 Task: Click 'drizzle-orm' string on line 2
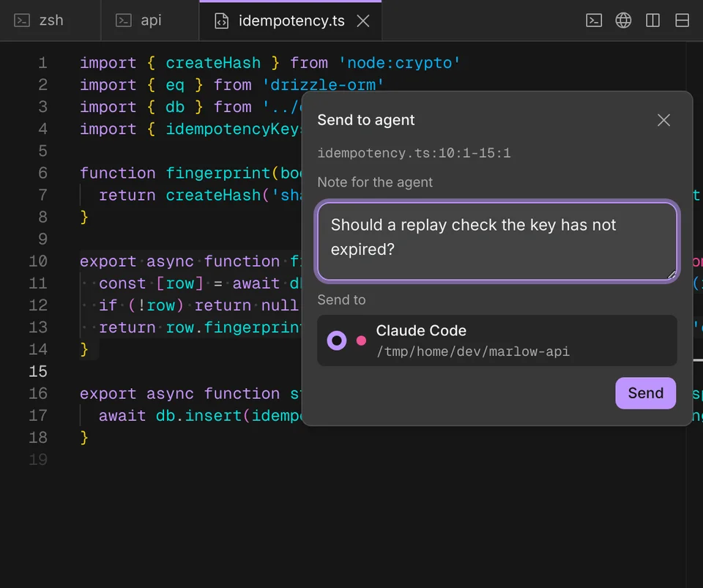tap(323, 85)
